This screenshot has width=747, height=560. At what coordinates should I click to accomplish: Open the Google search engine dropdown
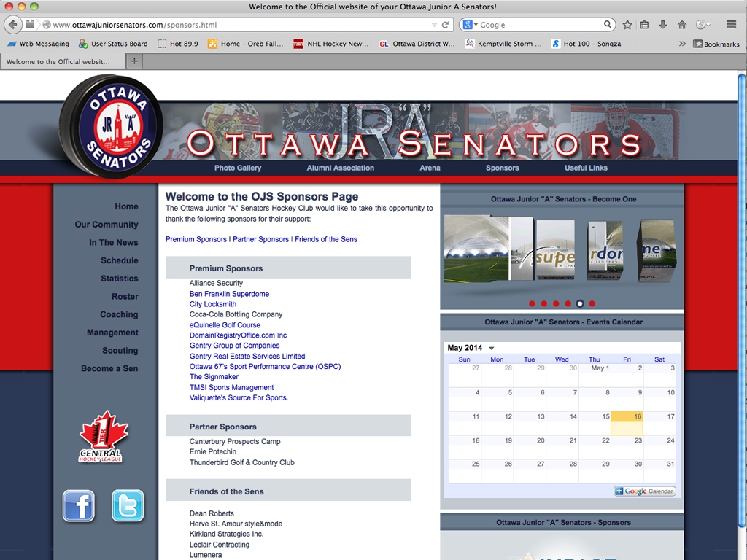469,25
